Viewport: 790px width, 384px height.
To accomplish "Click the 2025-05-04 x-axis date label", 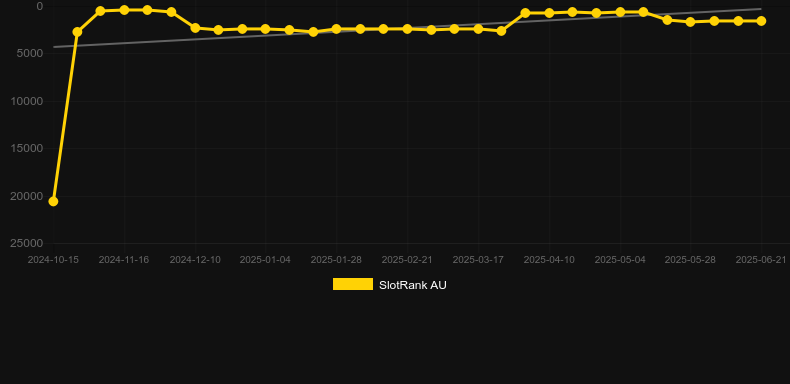I will pyautogui.click(x=620, y=260).
